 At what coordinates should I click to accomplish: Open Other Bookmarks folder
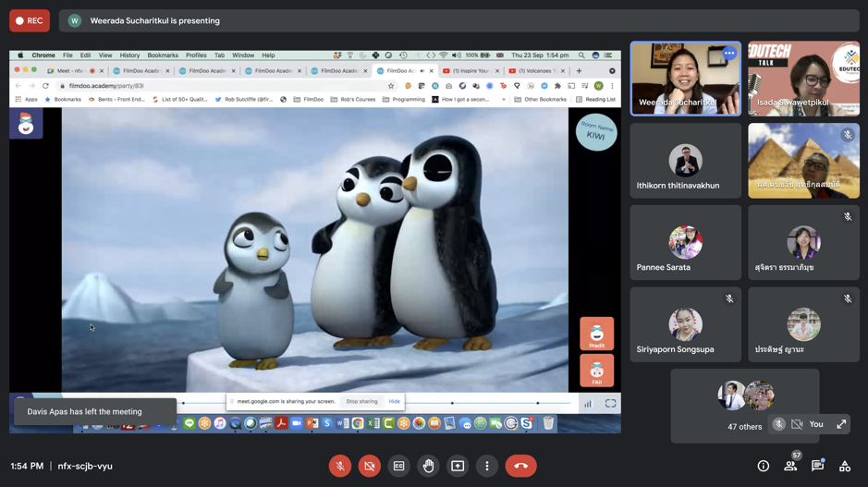pyautogui.click(x=540, y=100)
